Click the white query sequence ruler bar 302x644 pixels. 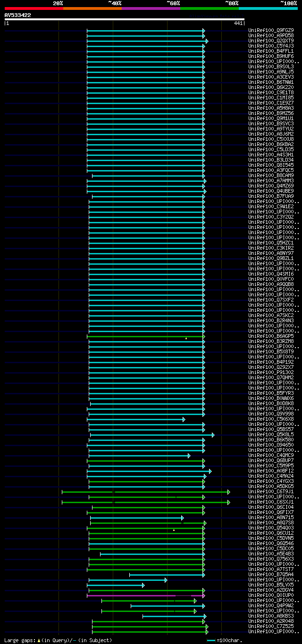tap(125, 19)
